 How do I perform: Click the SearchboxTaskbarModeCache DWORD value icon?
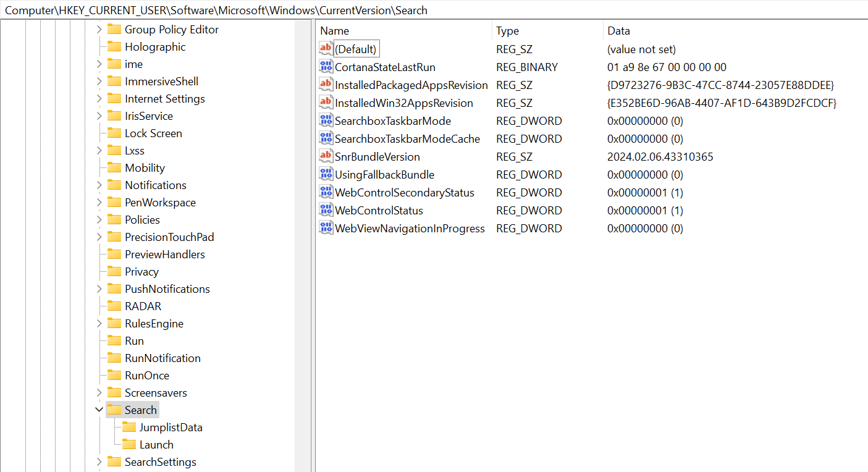pyautogui.click(x=326, y=138)
